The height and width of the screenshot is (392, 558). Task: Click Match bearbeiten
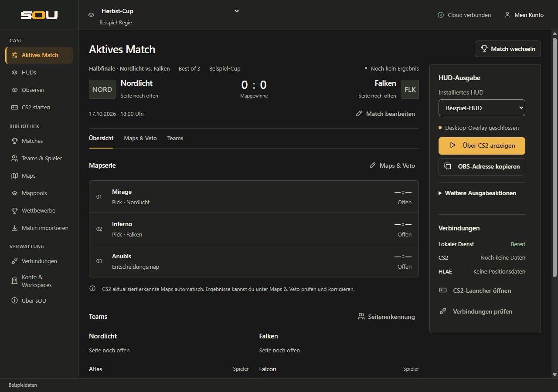pyautogui.click(x=385, y=114)
